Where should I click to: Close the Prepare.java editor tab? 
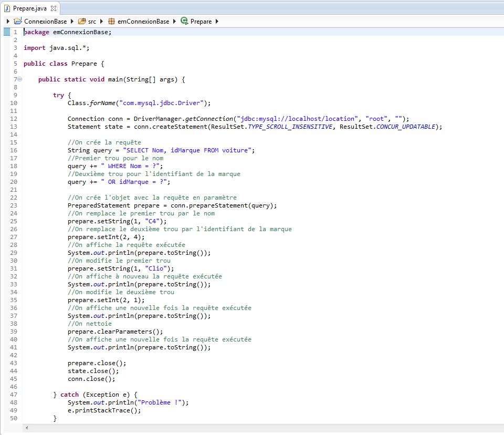(53, 8)
